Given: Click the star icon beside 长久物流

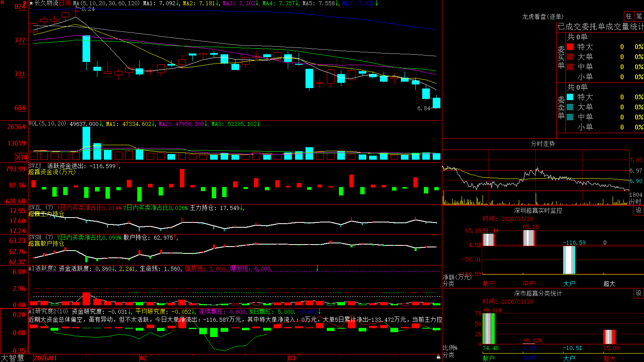Looking at the screenshot, I should point(31,3).
